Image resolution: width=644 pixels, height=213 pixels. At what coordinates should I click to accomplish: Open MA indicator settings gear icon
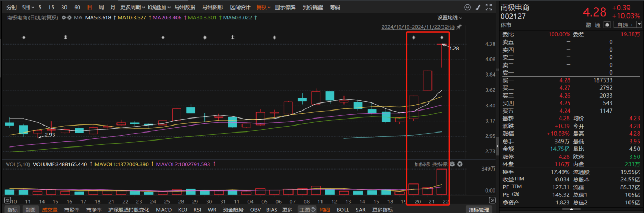(x=64, y=17)
